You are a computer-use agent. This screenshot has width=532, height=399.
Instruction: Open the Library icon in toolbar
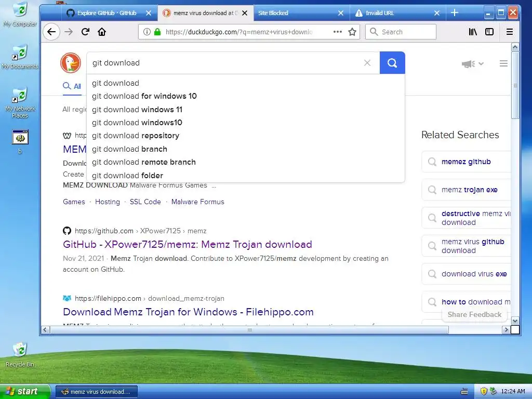point(473,32)
